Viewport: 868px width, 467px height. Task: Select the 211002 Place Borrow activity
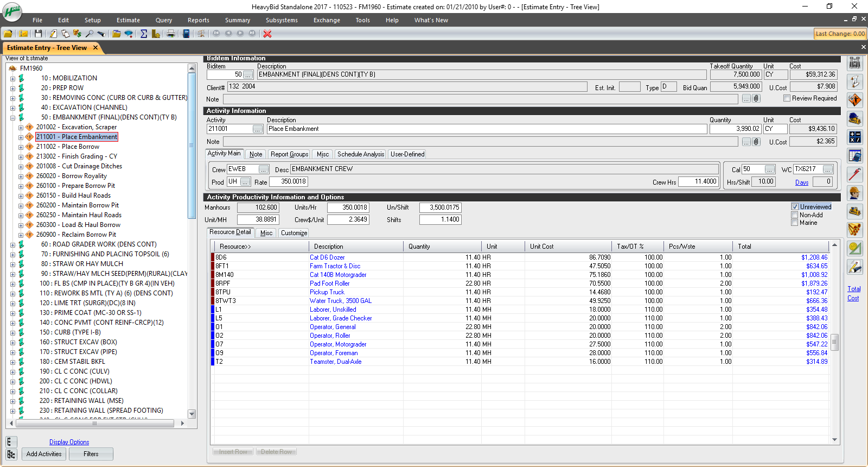pyautogui.click(x=68, y=147)
